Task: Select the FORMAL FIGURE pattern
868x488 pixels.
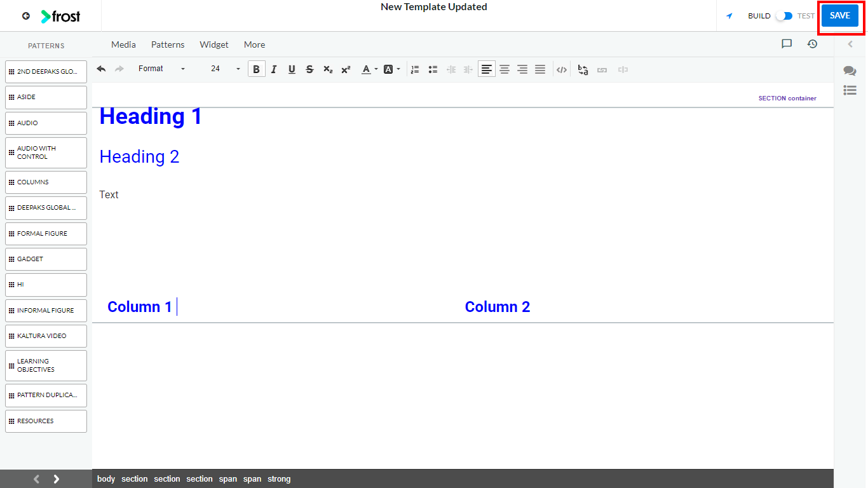Action: (x=46, y=234)
